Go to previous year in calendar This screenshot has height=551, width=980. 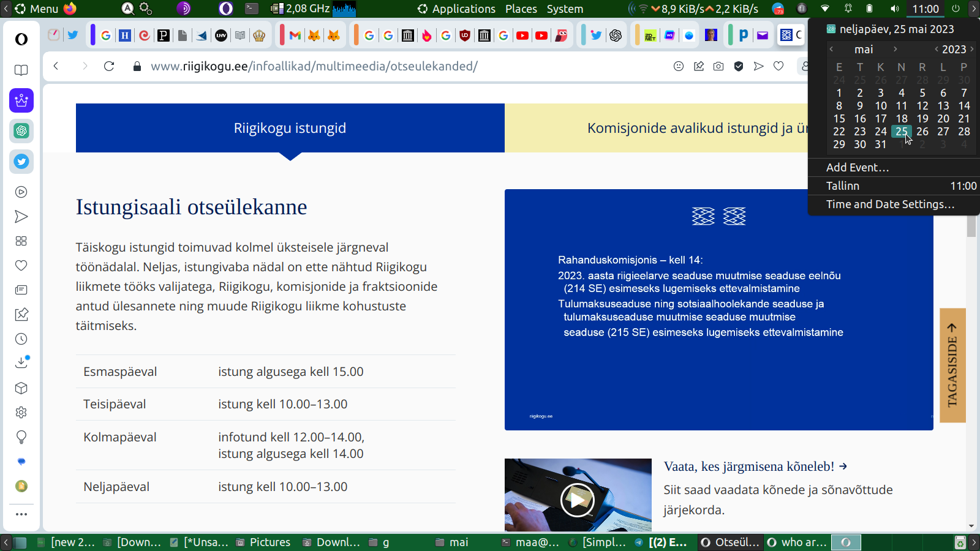(936, 49)
